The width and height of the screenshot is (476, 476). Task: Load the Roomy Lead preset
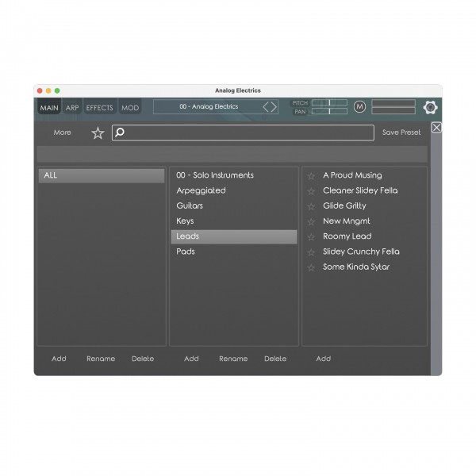(x=347, y=236)
